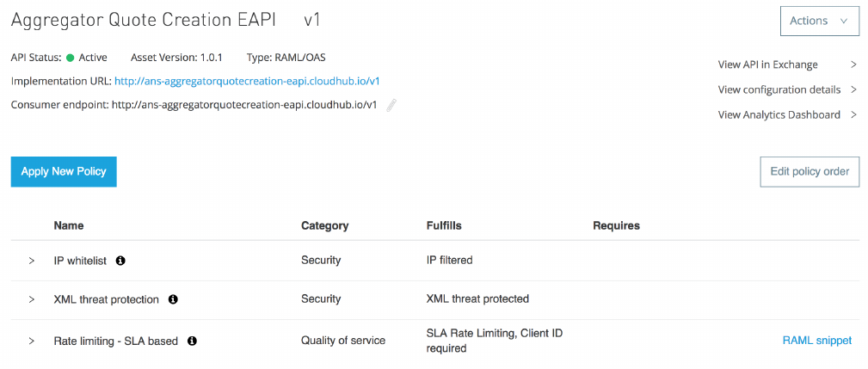Click the info icon beside XML threat protection

click(x=173, y=299)
